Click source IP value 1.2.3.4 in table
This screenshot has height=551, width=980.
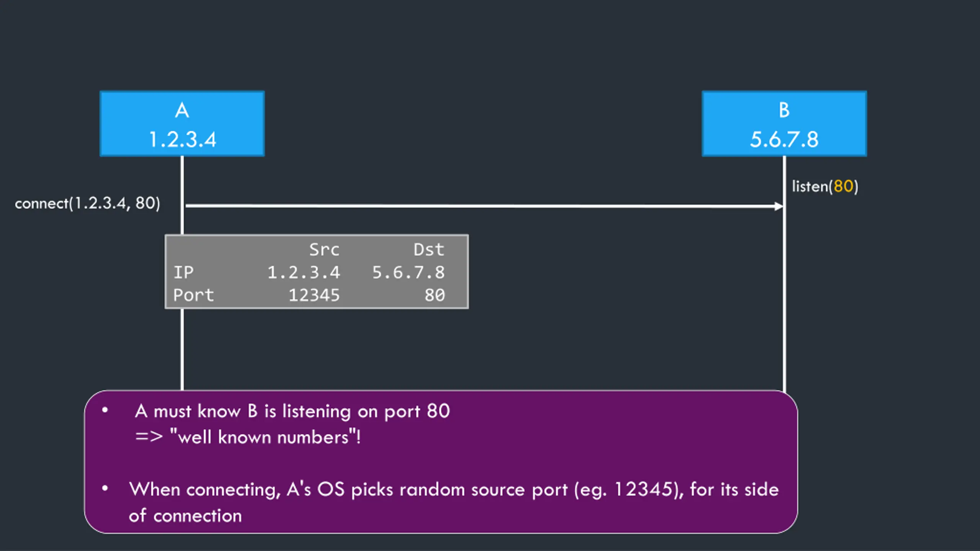coord(304,272)
